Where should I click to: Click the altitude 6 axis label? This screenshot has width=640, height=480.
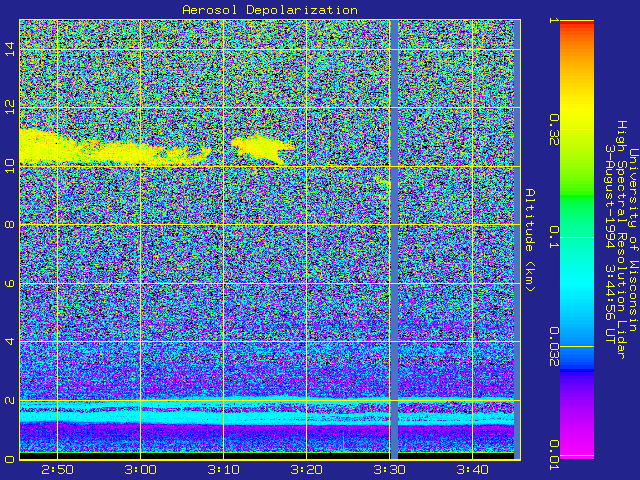tap(9, 283)
